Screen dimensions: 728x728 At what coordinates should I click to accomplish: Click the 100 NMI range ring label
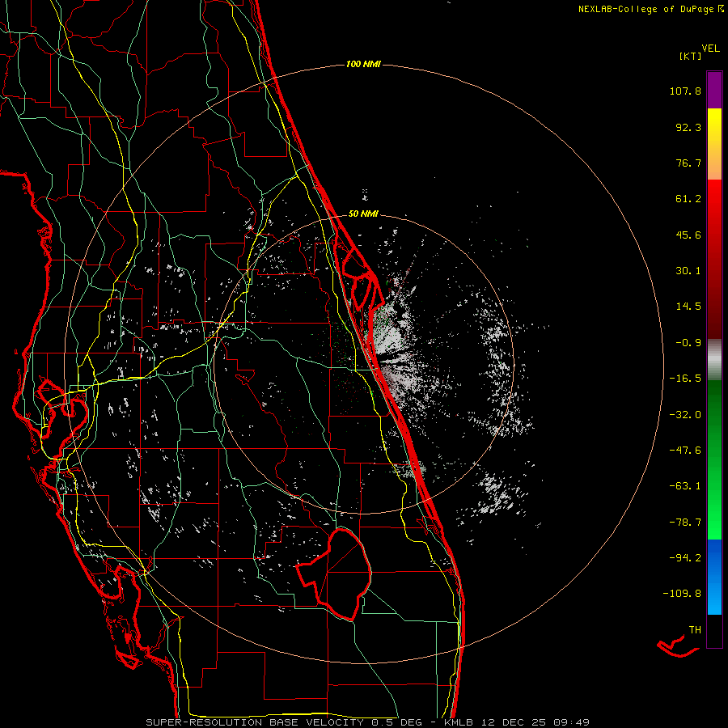tap(363, 64)
